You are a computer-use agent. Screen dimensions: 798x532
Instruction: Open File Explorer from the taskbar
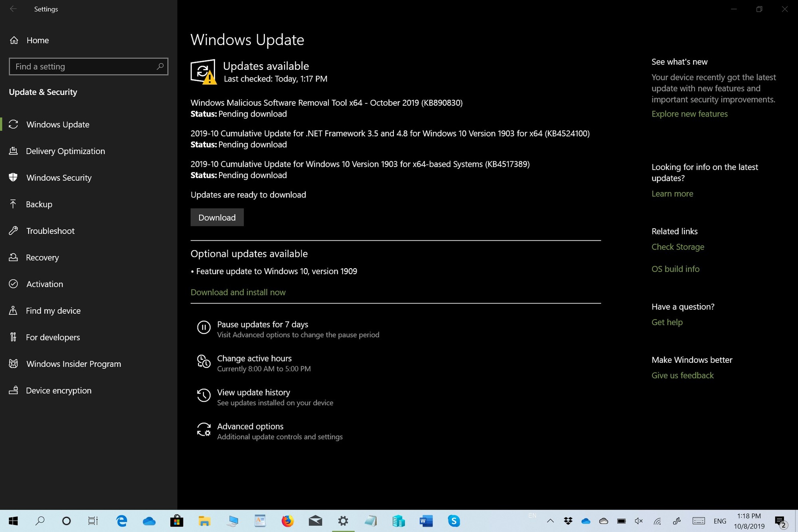pyautogui.click(x=204, y=521)
